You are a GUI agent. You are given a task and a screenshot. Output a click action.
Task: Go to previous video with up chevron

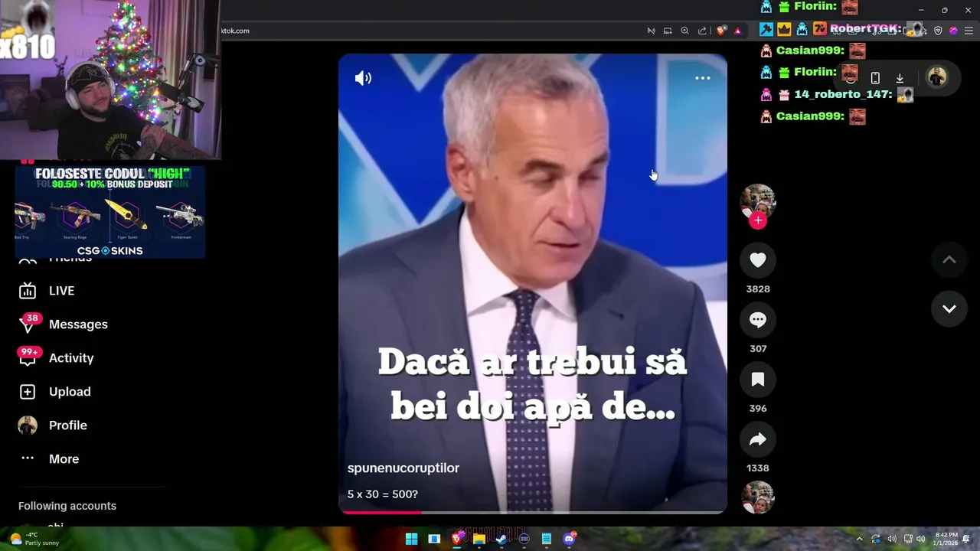[949, 260]
